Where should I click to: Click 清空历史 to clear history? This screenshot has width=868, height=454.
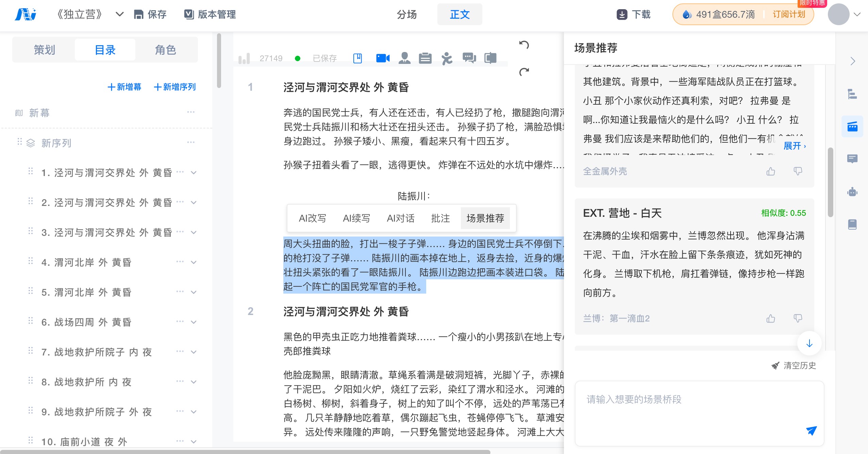coord(794,366)
